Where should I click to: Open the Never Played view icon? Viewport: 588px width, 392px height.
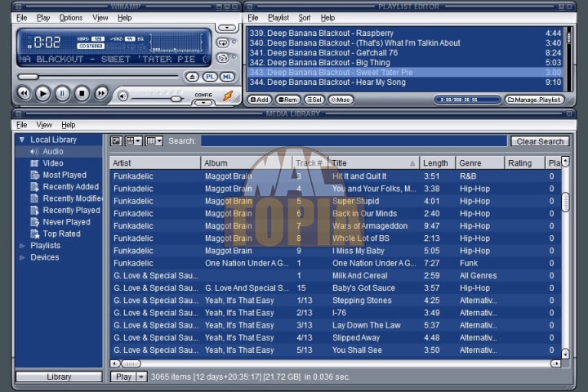coord(34,222)
